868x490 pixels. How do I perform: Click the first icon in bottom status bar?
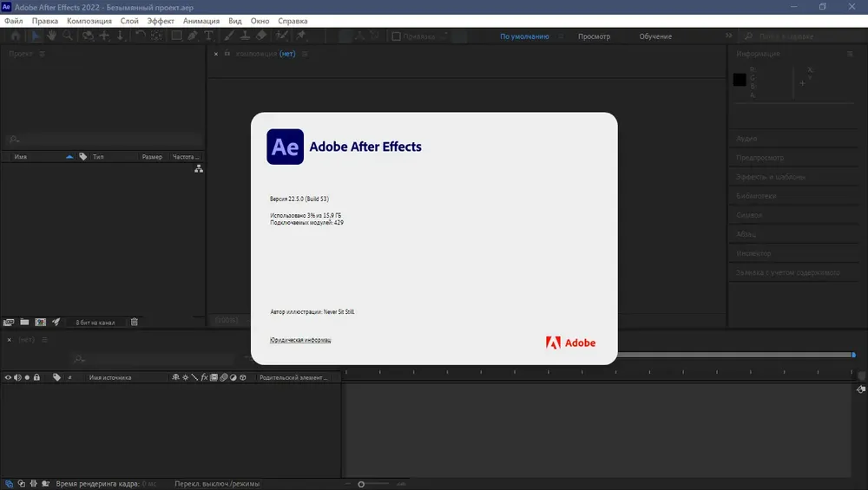pos(9,484)
